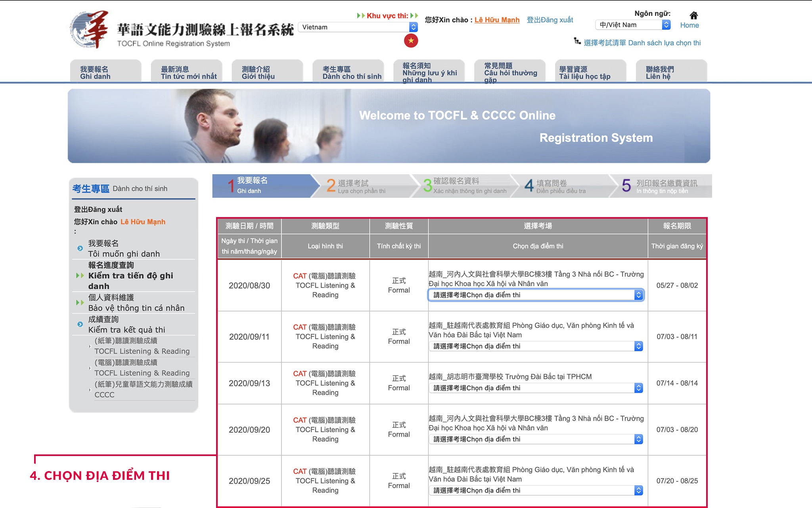Click blue bullet beside Tôi muốn ghi danh
This screenshot has height=508, width=812.
[x=80, y=248]
